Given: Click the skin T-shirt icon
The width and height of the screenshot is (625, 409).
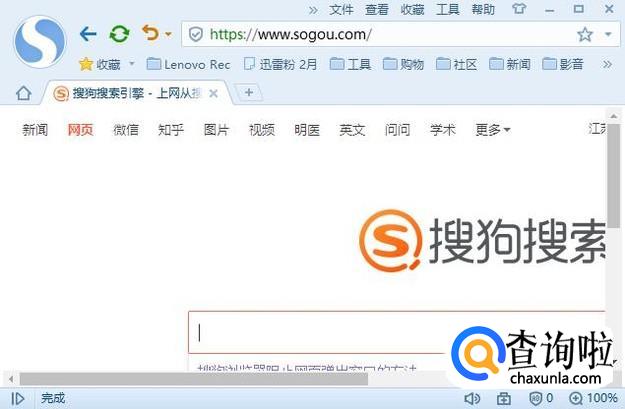Looking at the screenshot, I should (x=519, y=9).
